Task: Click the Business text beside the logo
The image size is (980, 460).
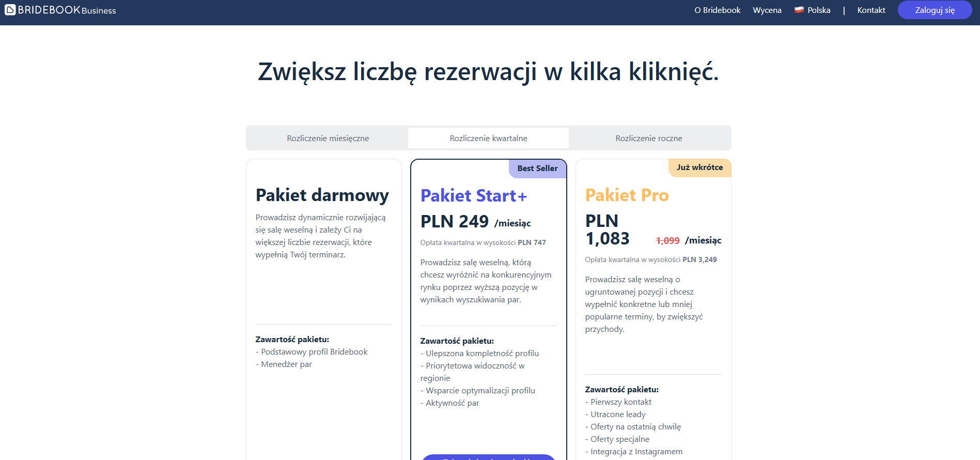Action: coord(99,11)
